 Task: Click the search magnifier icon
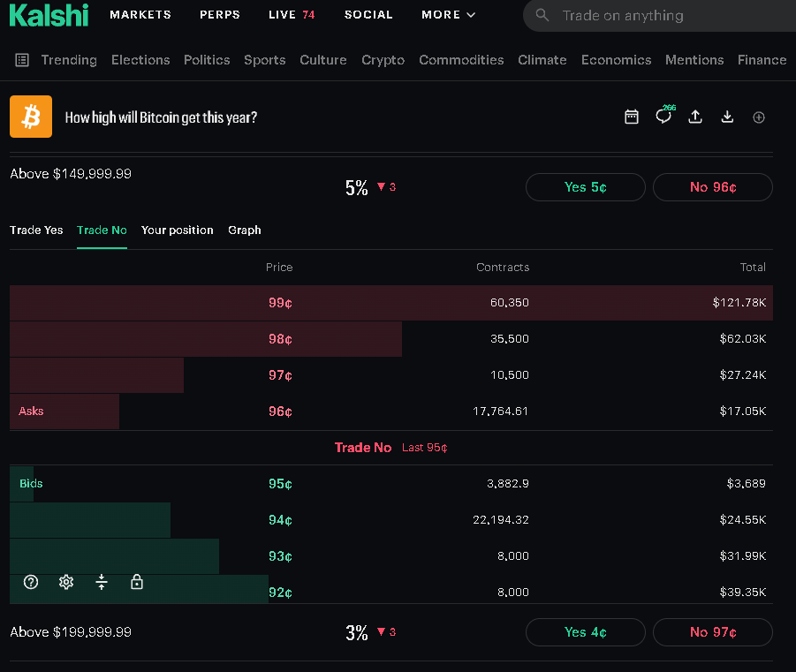pyautogui.click(x=542, y=15)
